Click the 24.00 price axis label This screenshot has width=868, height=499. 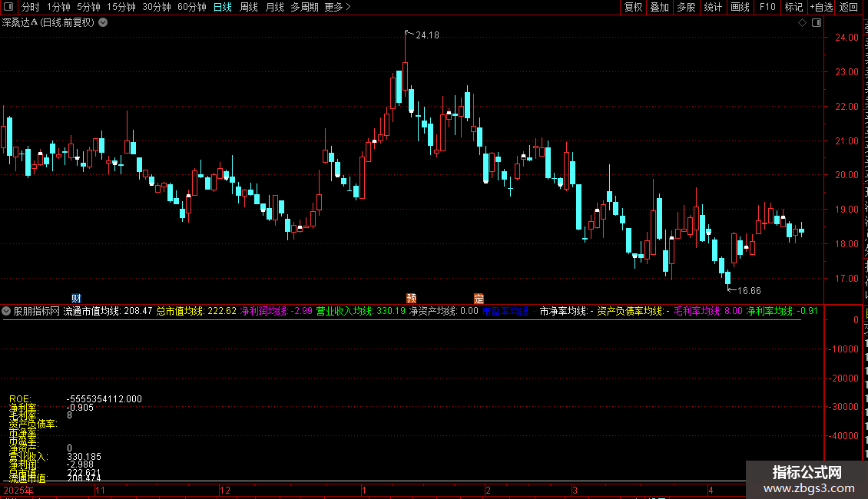click(847, 38)
